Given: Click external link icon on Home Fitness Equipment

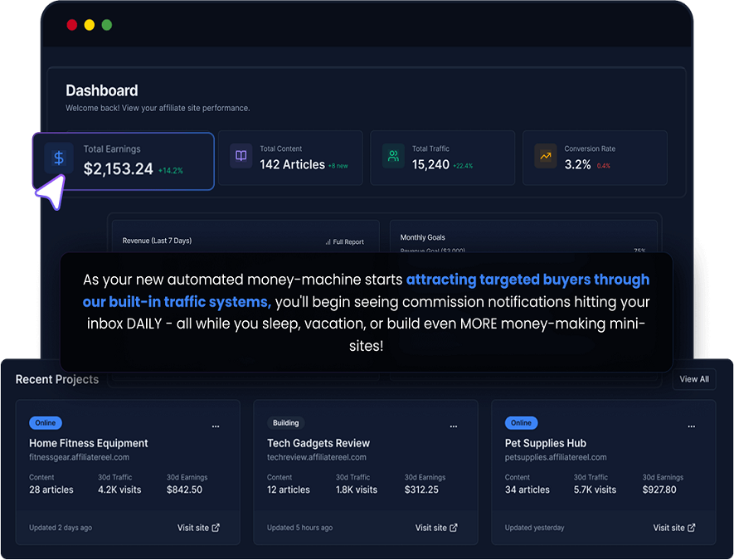Looking at the screenshot, I should (216, 528).
